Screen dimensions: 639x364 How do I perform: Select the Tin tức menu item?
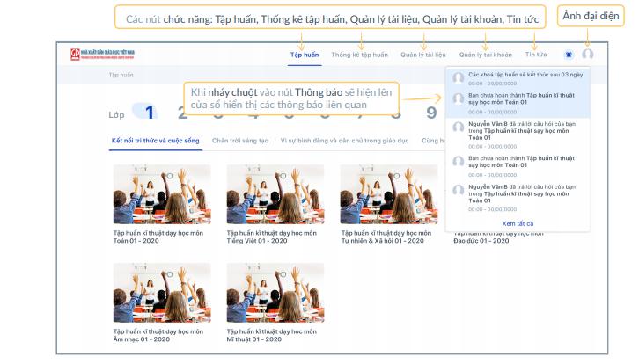[x=535, y=55]
